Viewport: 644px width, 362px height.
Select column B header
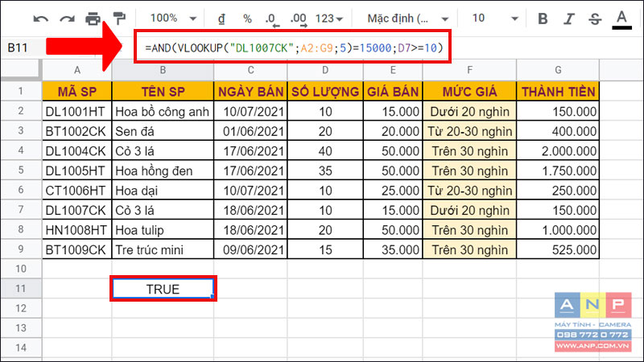click(x=163, y=70)
